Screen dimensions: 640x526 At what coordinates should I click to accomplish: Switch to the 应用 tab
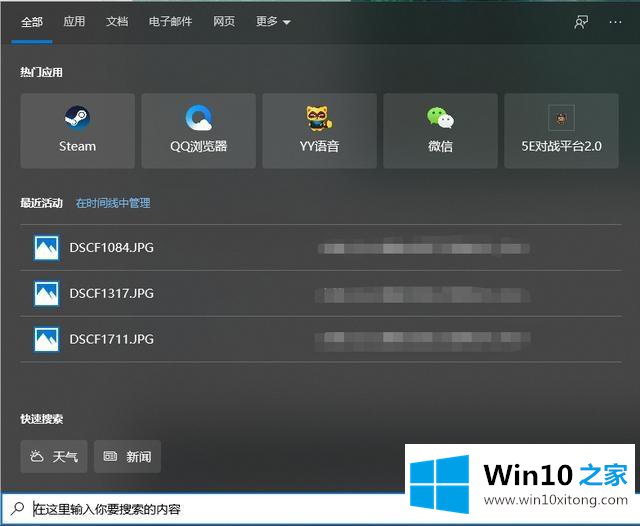tap(74, 21)
